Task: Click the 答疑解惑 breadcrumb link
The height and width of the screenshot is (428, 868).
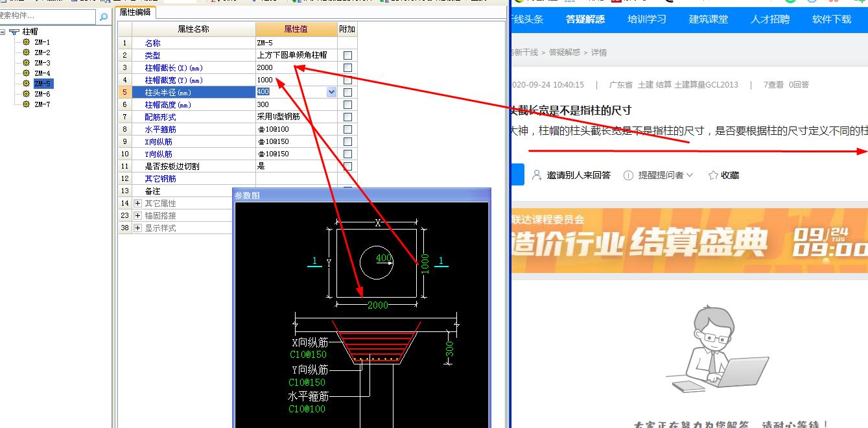Action: pos(565,53)
